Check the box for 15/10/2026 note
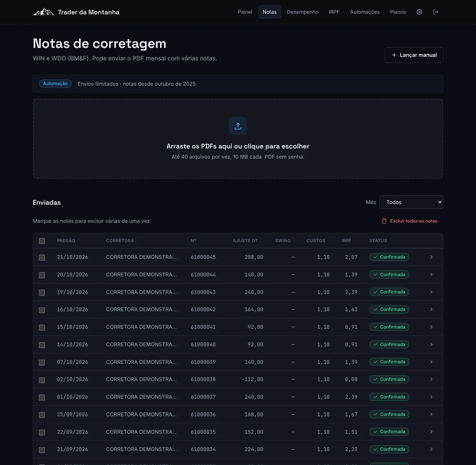The height and width of the screenshot is (465, 476). [x=42, y=328]
